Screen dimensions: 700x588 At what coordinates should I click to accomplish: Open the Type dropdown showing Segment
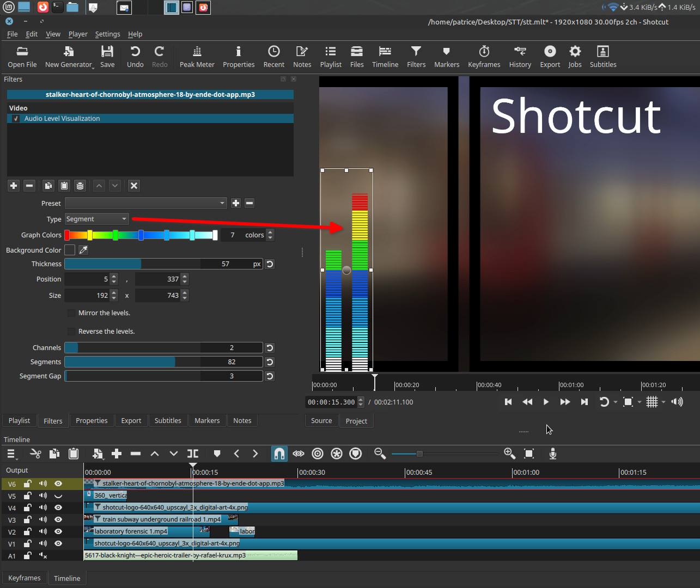pos(96,219)
